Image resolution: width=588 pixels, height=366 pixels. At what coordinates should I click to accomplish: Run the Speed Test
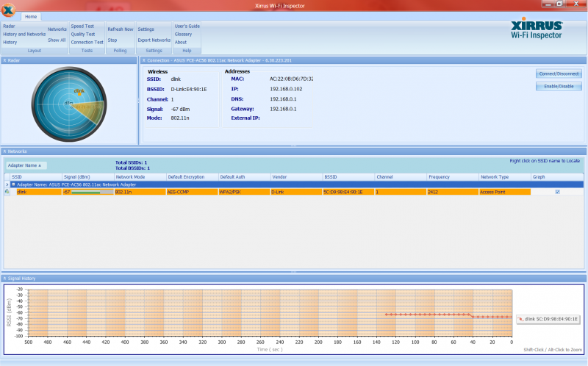(82, 26)
